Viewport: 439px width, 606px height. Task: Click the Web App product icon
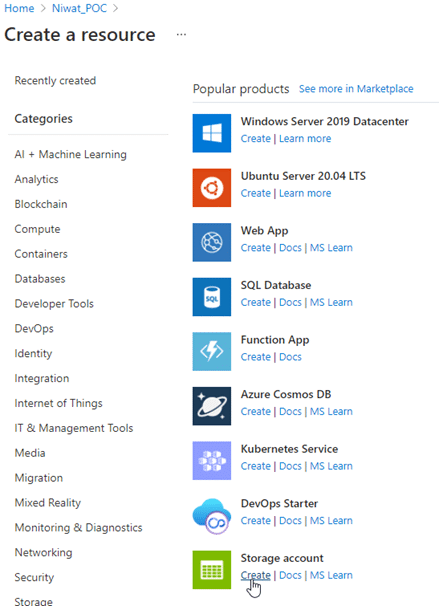pos(212,242)
